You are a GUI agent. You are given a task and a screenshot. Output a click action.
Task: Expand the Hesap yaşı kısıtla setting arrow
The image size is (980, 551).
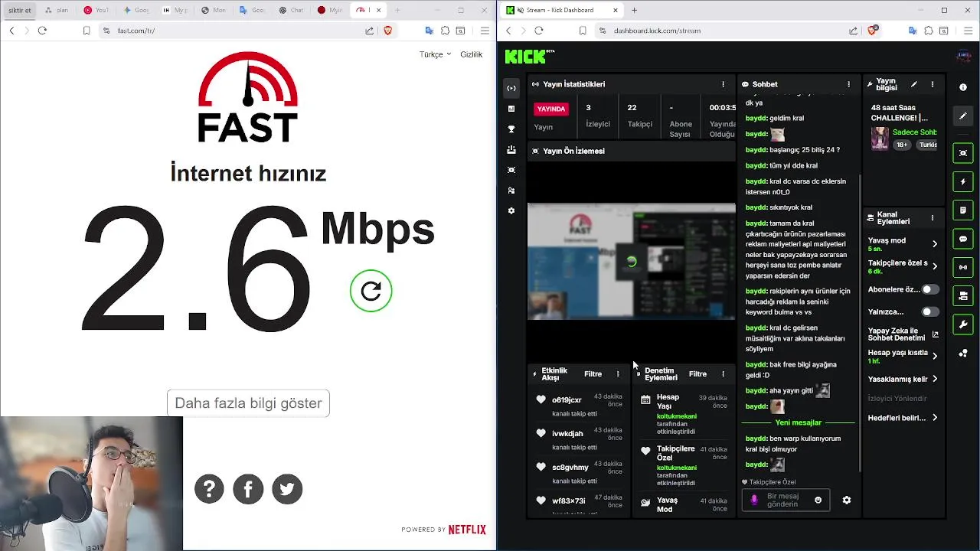click(935, 356)
